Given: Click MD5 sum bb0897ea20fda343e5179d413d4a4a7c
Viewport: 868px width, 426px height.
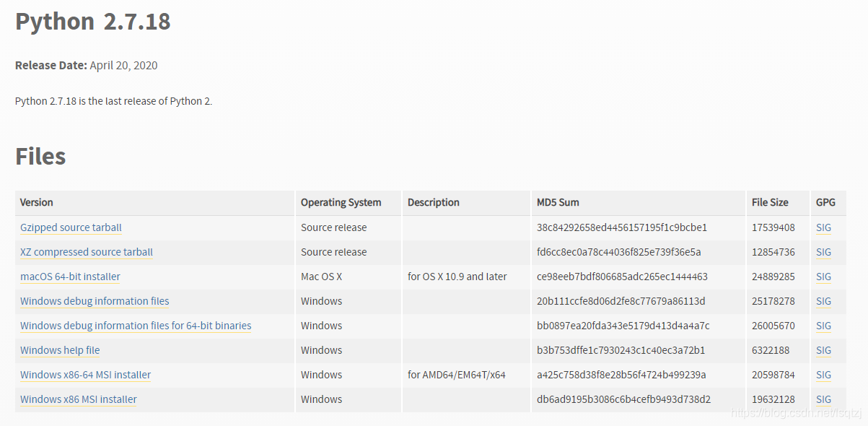Looking at the screenshot, I should tap(623, 326).
